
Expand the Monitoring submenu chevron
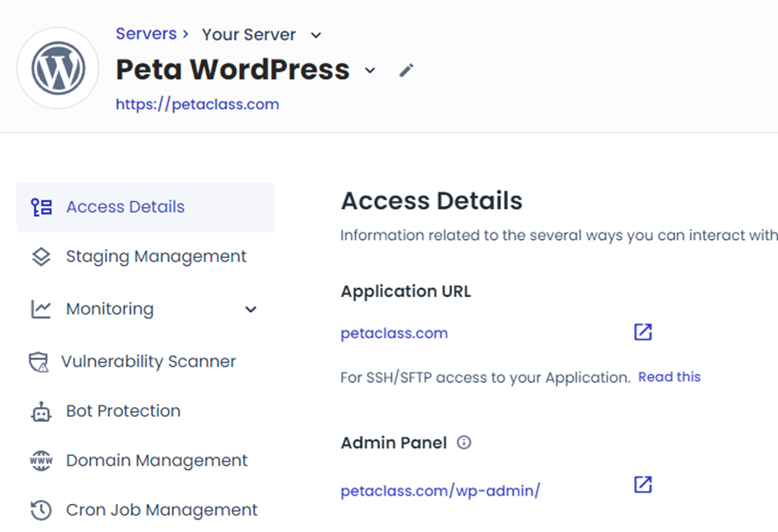tap(251, 309)
